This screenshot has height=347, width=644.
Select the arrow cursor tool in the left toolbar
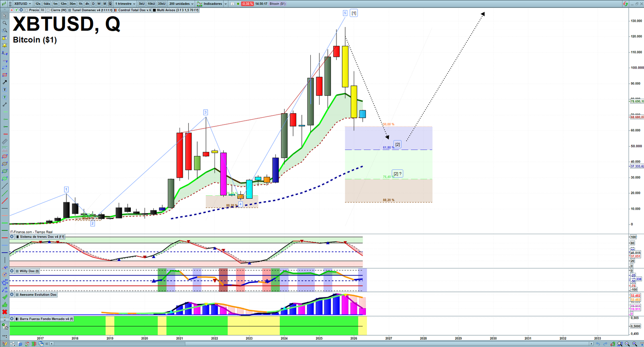pos(4,16)
